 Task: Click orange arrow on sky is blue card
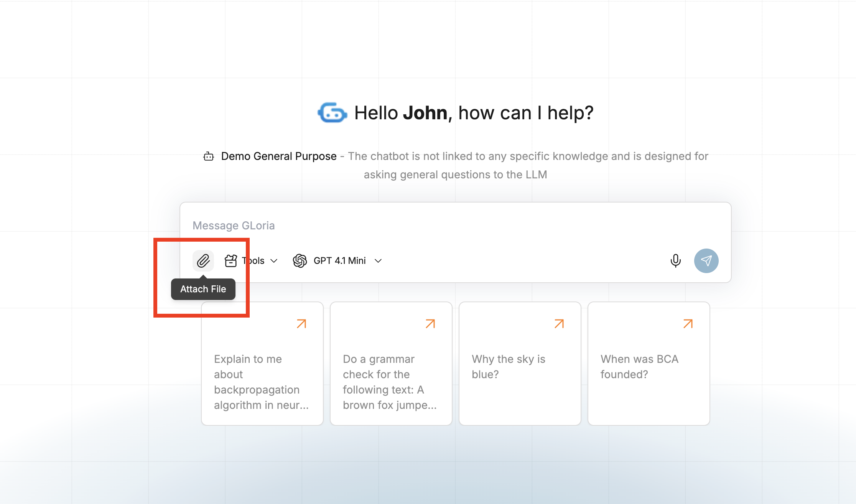click(x=559, y=324)
